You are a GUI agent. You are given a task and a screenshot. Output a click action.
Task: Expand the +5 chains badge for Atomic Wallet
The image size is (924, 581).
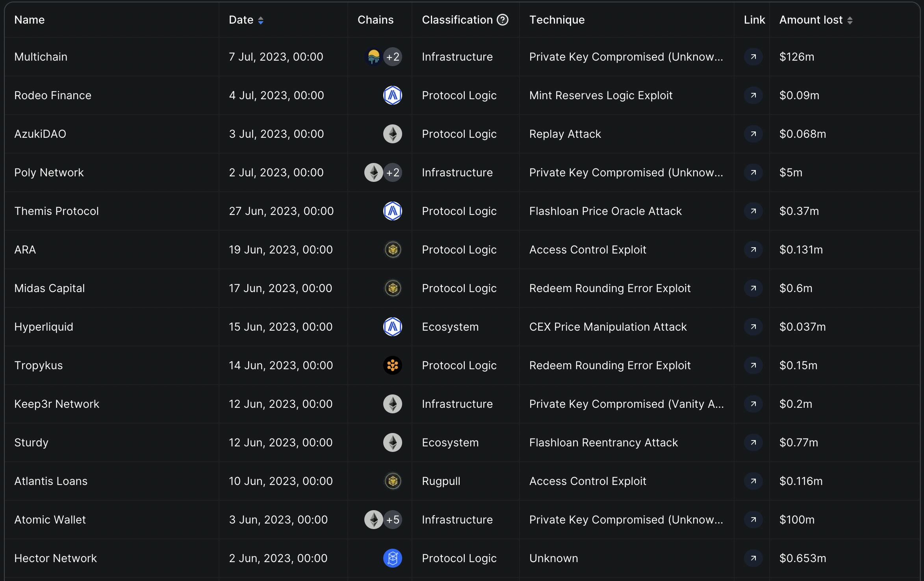[x=393, y=520]
